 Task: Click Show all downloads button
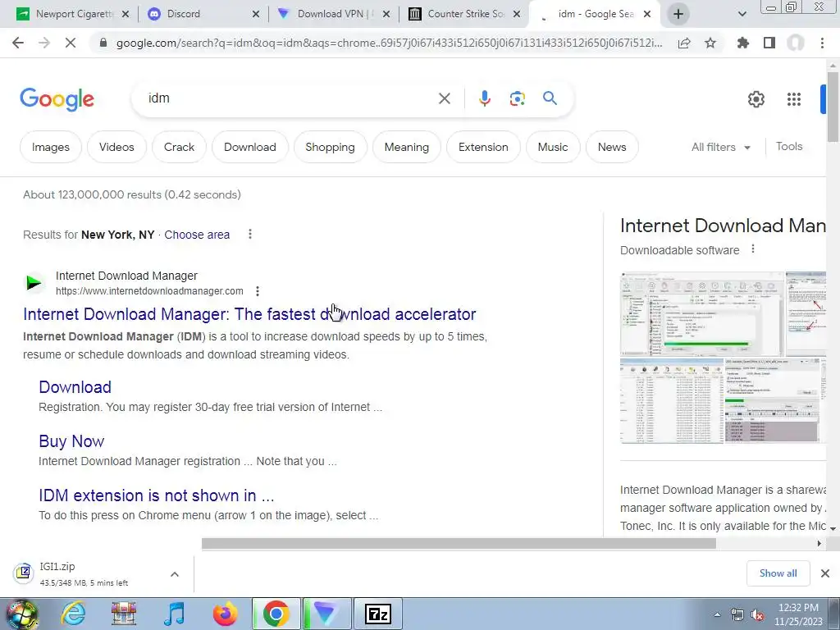click(x=778, y=573)
